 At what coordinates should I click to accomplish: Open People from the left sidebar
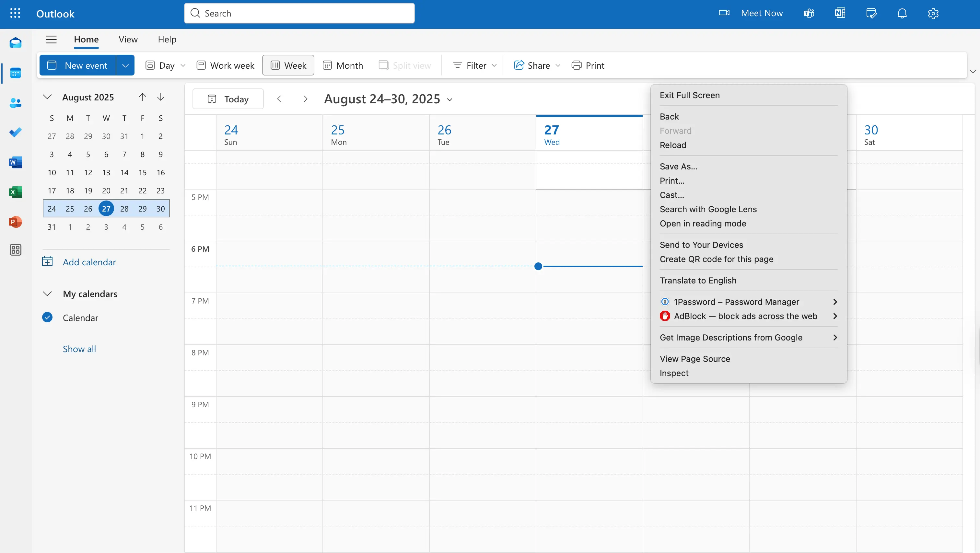click(16, 103)
